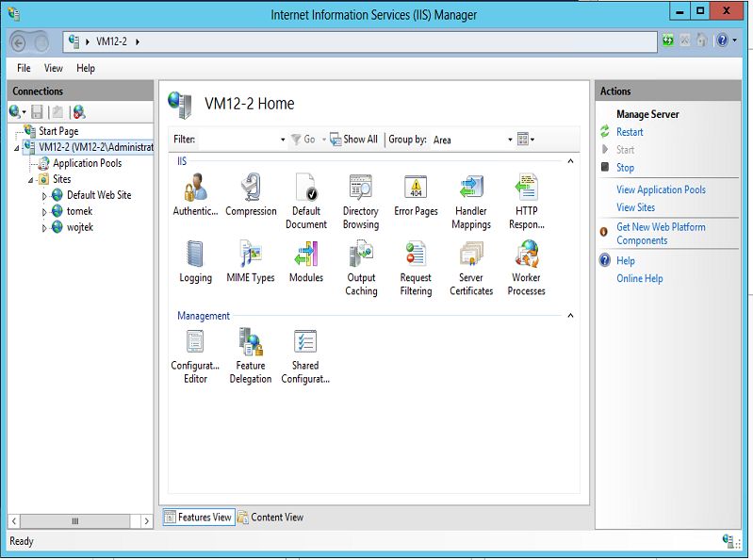Collapse the Sites tree node

tap(31, 180)
